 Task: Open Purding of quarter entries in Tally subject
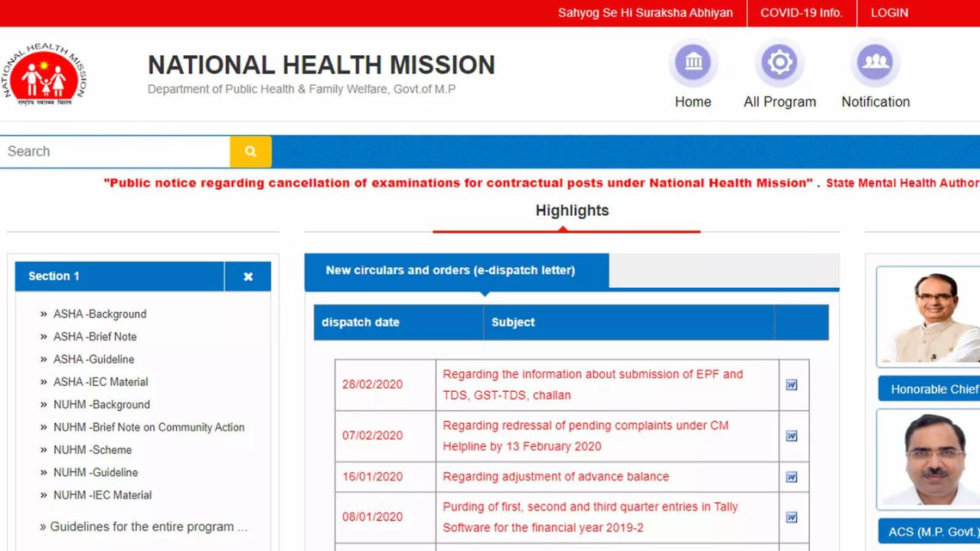(590, 517)
